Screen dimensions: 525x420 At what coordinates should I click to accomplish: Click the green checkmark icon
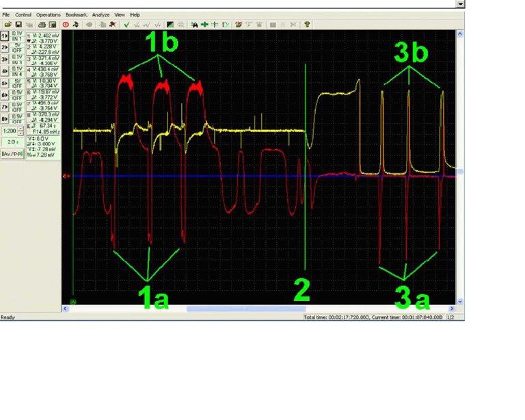coord(126,25)
